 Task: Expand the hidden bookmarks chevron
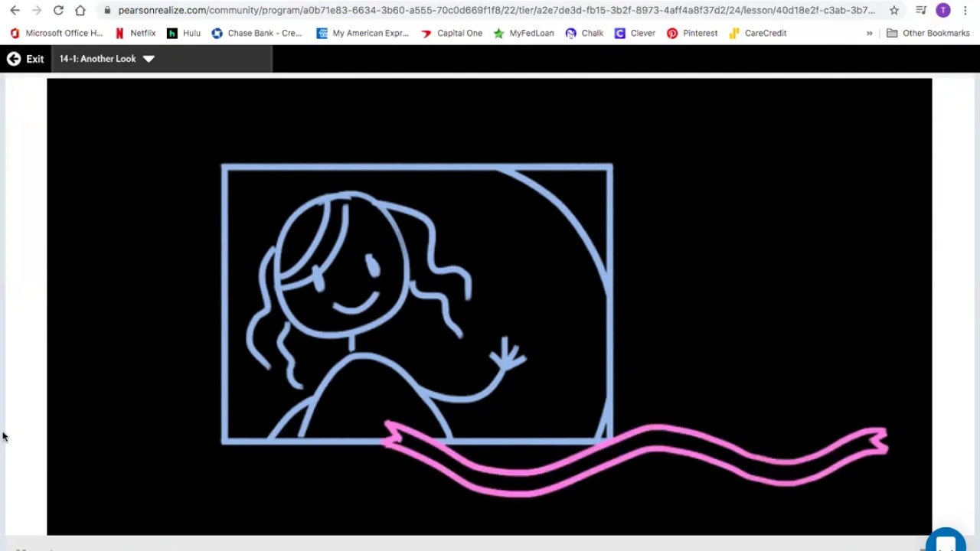(869, 33)
